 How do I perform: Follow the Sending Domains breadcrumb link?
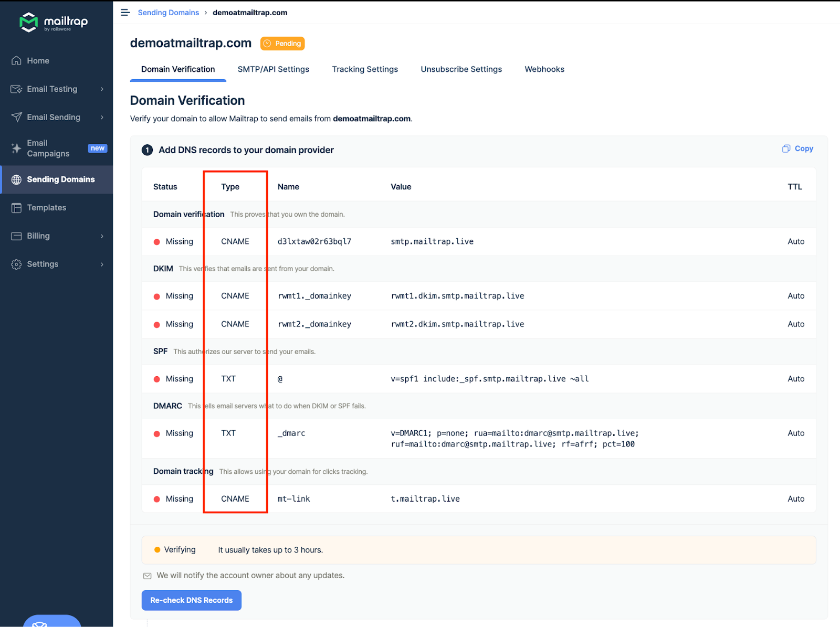tap(168, 13)
